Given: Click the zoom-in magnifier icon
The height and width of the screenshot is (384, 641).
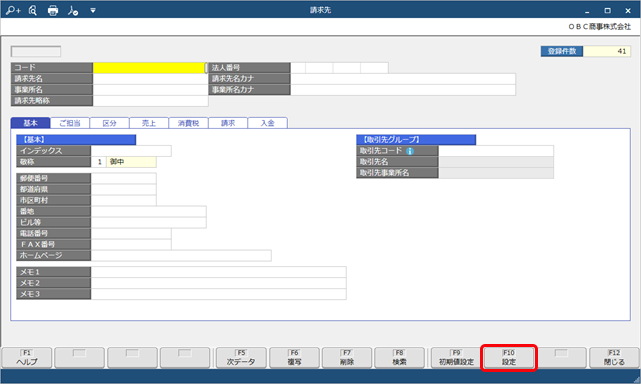Looking at the screenshot, I should coord(13,11).
